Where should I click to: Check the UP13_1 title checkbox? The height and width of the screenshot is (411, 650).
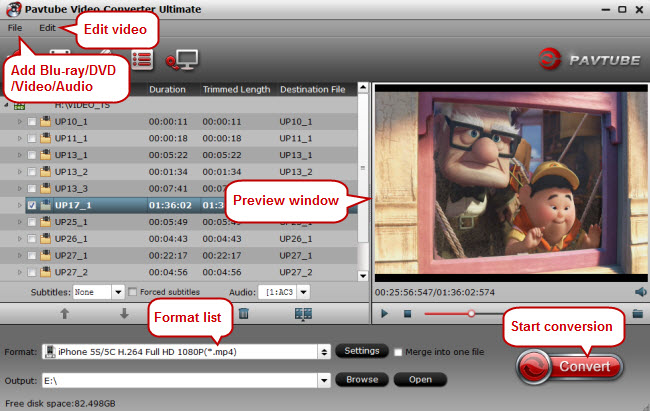pyautogui.click(x=32, y=155)
